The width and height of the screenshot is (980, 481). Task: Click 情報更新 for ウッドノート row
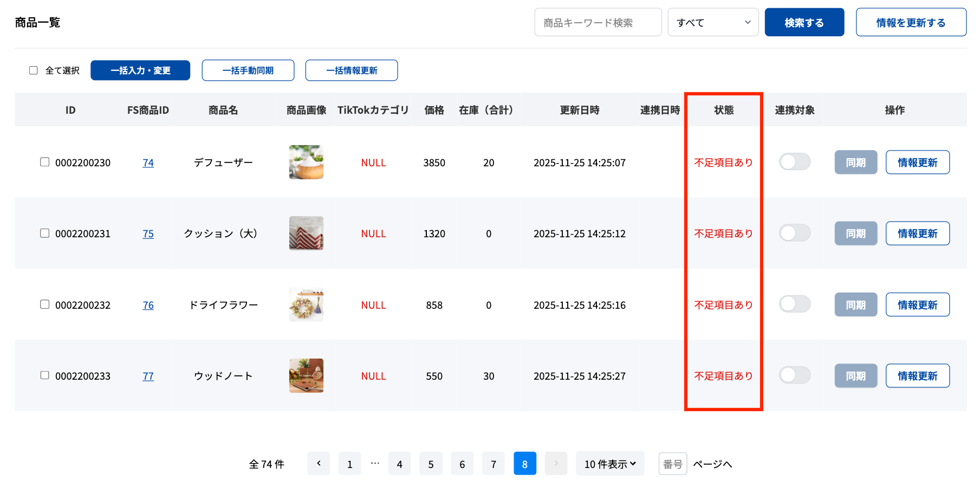[918, 376]
